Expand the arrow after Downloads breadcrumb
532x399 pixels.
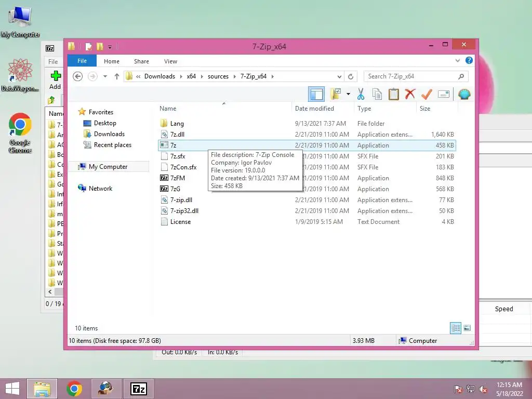click(181, 77)
